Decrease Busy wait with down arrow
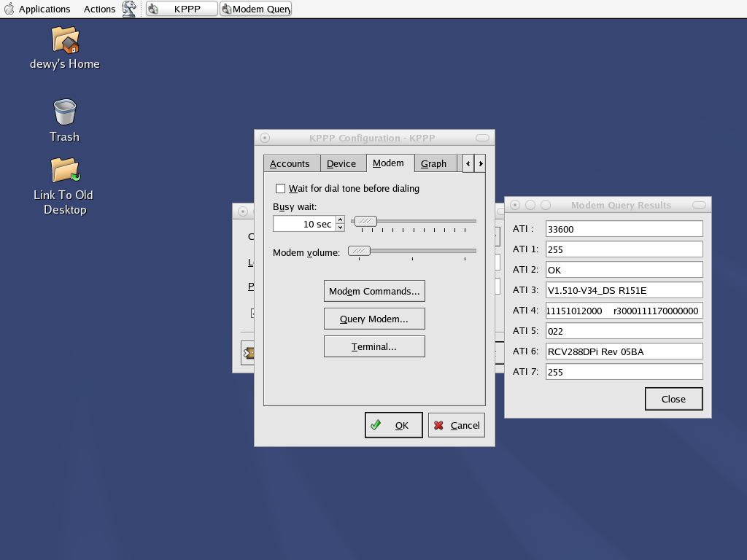747x560 pixels. click(340, 227)
